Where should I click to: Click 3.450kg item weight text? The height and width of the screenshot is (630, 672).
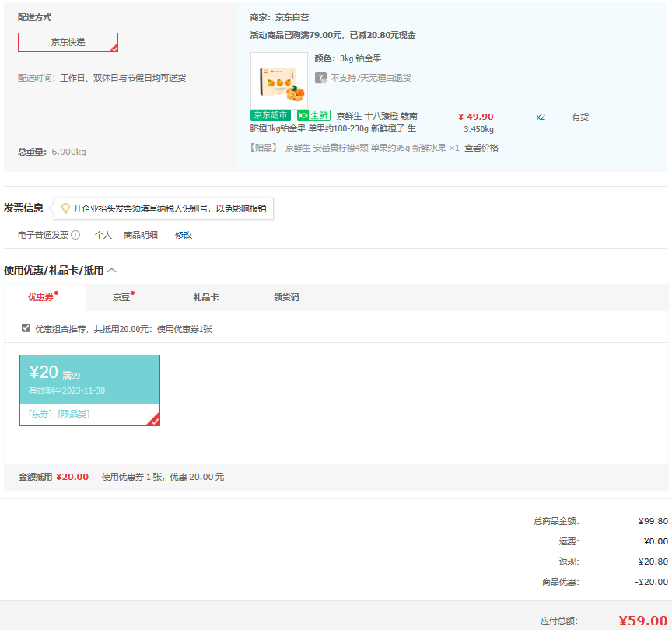pos(478,129)
